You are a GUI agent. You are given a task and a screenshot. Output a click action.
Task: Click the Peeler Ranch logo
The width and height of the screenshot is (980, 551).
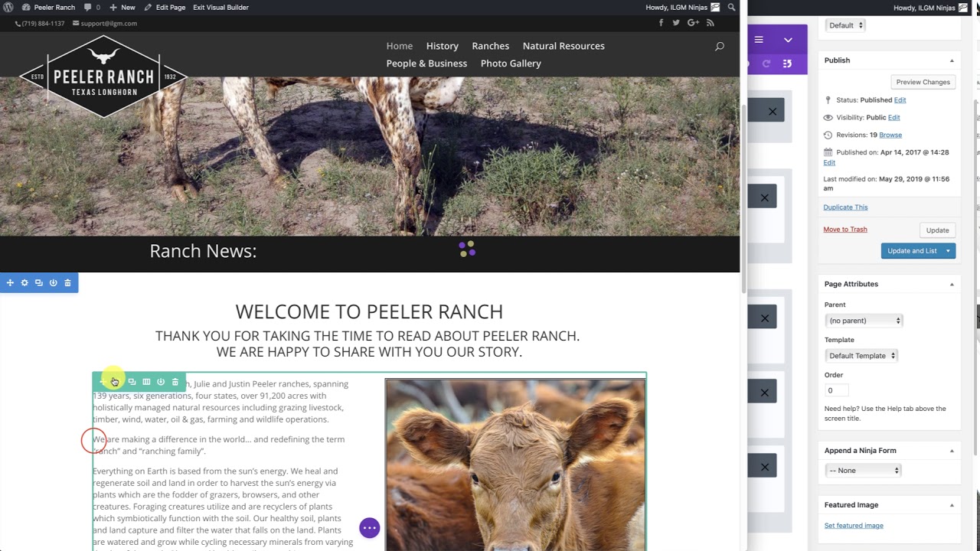pos(103,77)
